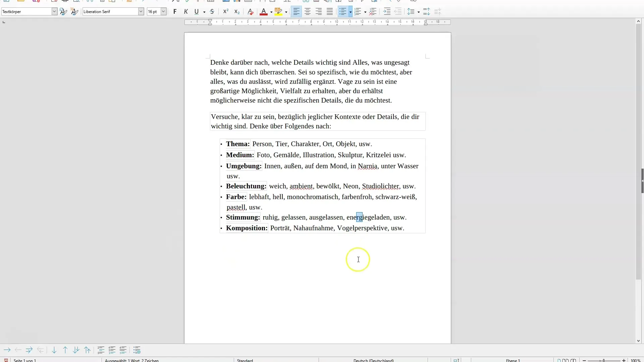The width and height of the screenshot is (644, 362).
Task: Drag the horizontal ruler slider
Action: tap(210, 22)
